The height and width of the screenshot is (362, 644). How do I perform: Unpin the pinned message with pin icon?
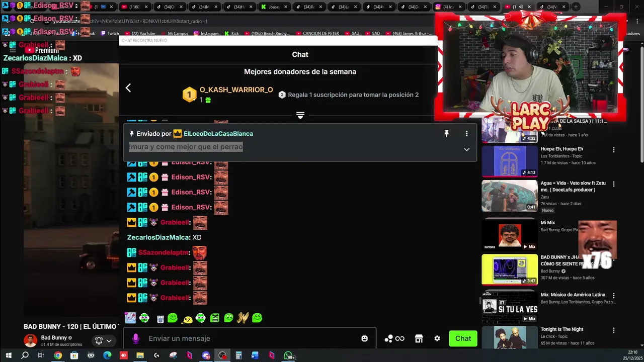446,134
